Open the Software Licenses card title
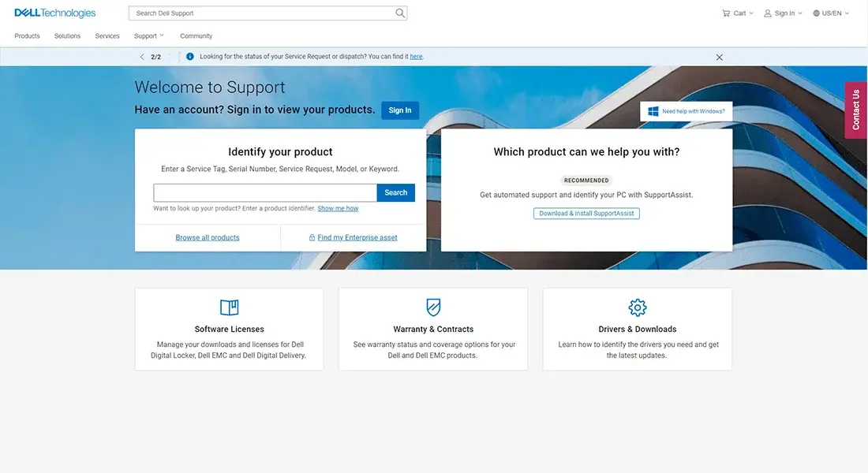868x473 pixels. click(x=229, y=330)
